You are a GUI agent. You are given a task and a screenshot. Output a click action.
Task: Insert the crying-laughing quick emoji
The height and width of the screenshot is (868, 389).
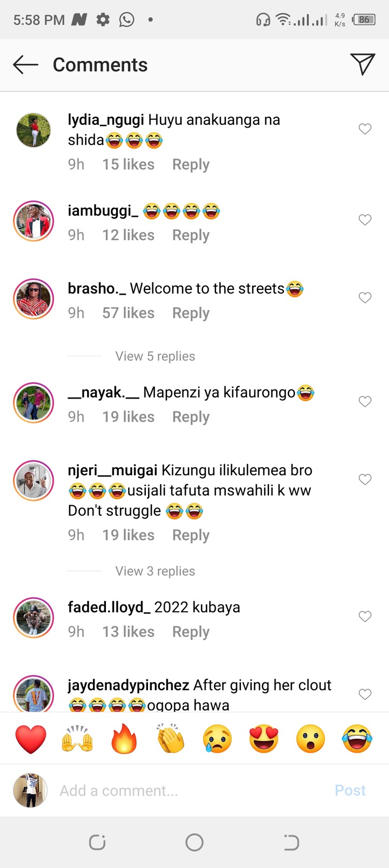pyautogui.click(x=357, y=739)
